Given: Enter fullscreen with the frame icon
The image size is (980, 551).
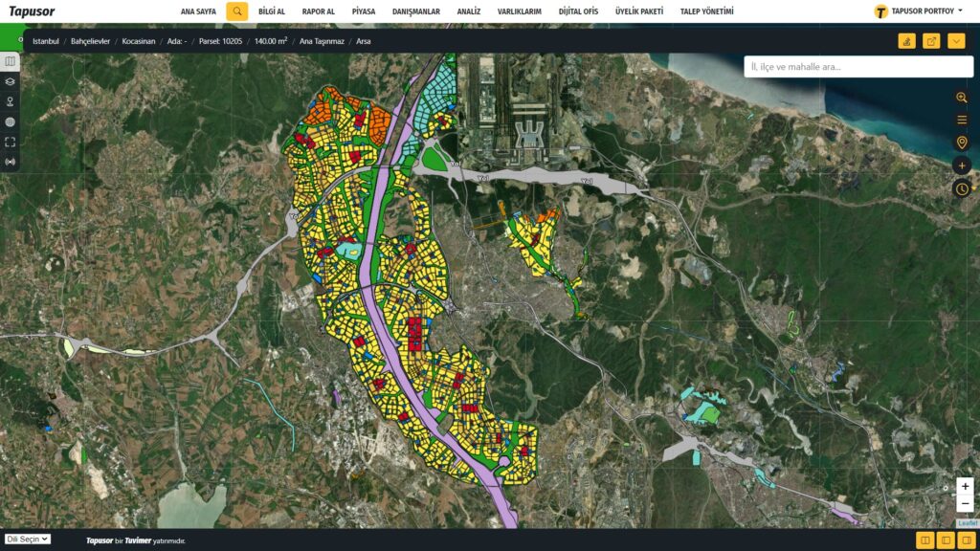Looking at the screenshot, I should tap(11, 142).
